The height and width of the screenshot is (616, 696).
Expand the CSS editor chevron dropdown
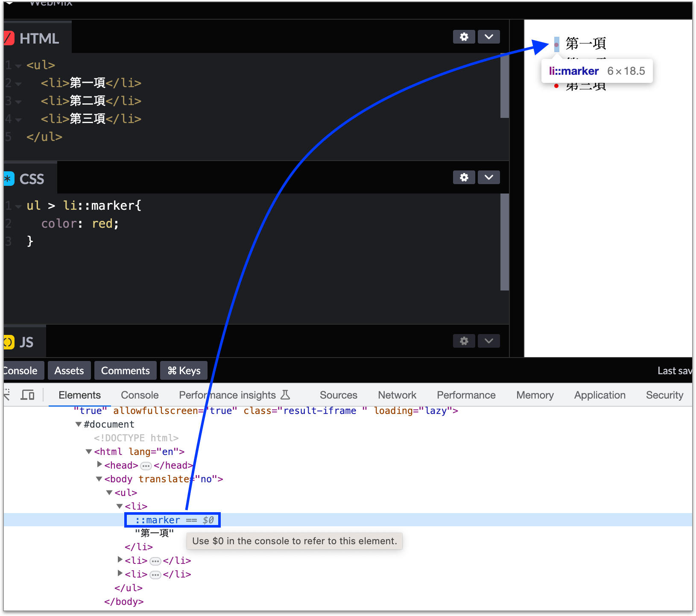tap(489, 177)
